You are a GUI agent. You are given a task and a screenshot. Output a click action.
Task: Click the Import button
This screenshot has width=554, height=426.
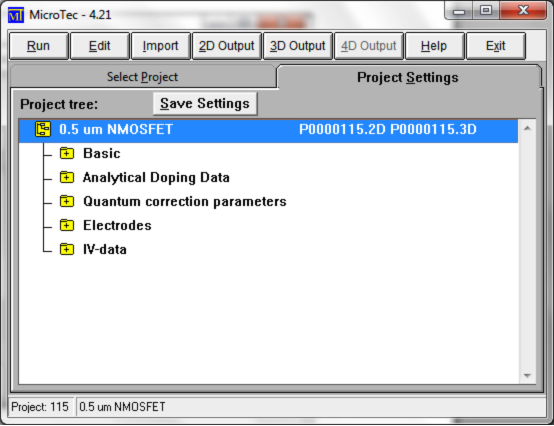(x=161, y=46)
